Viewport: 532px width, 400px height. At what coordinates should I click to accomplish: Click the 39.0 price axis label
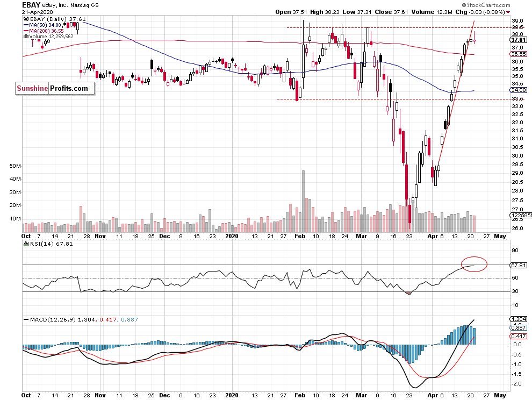517,21
